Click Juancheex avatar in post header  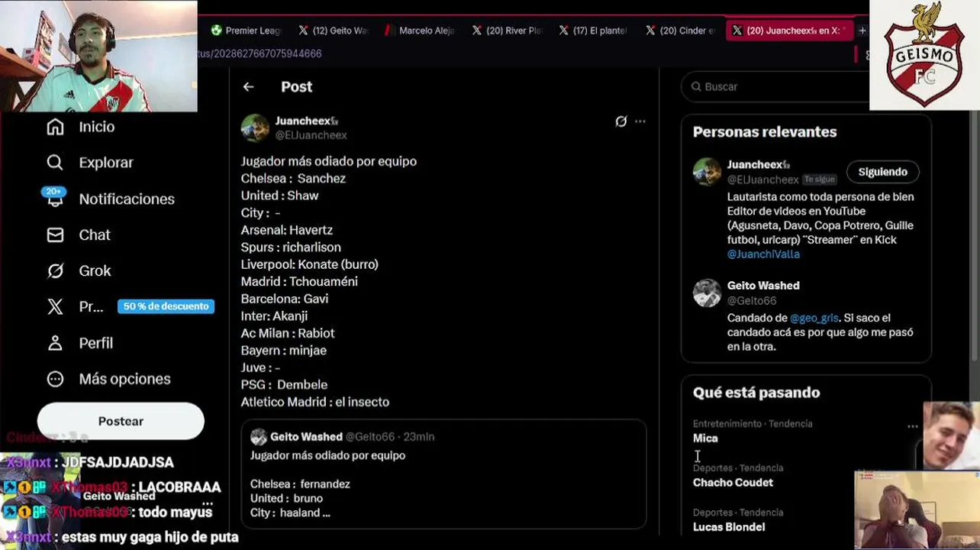(x=256, y=128)
